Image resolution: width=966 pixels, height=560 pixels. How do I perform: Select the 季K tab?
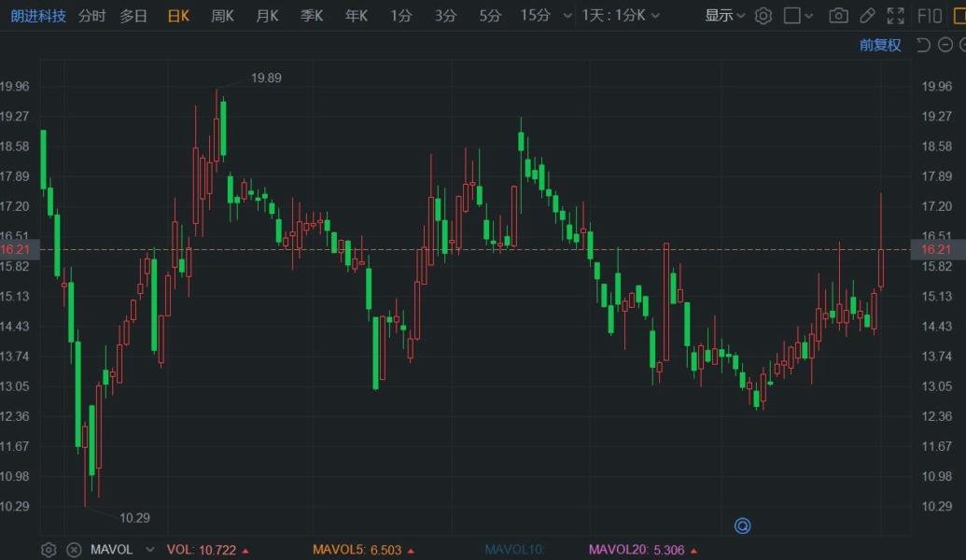(312, 16)
